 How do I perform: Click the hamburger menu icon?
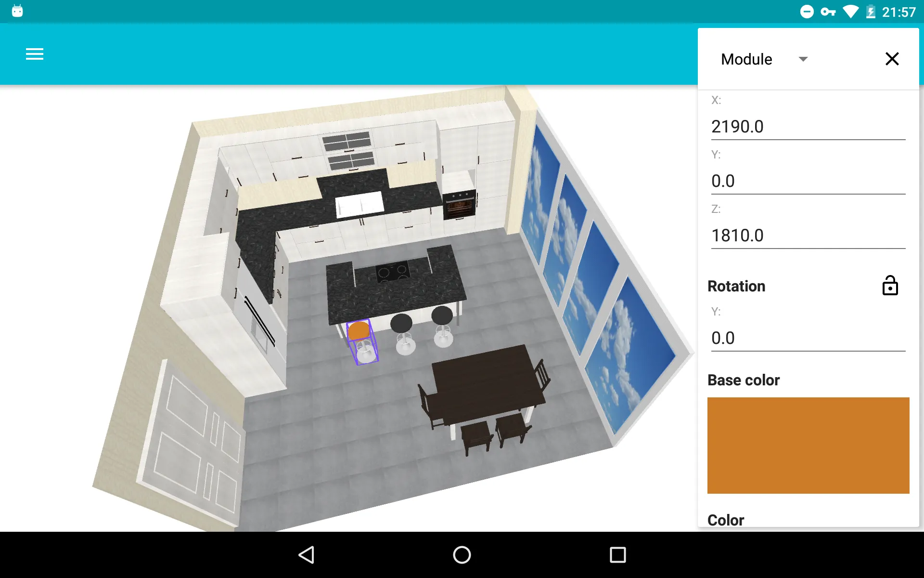coord(35,54)
